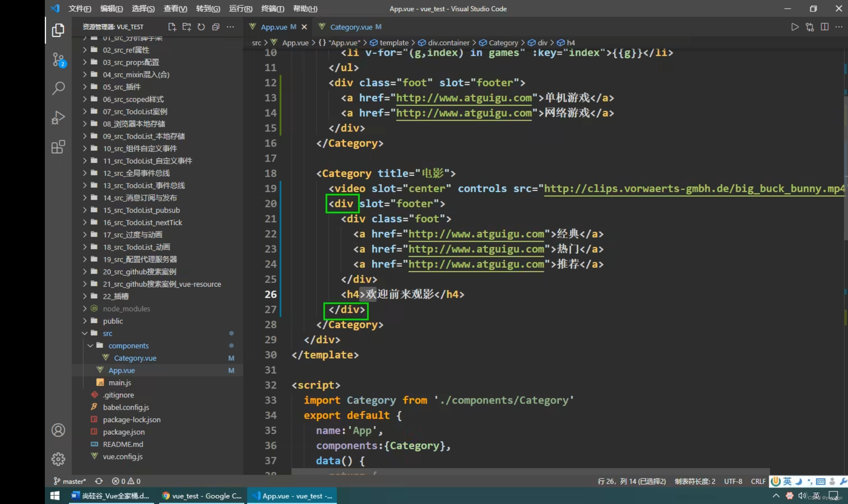848x504 pixels.
Task: Refresh the explorer file tree
Action: (x=201, y=27)
